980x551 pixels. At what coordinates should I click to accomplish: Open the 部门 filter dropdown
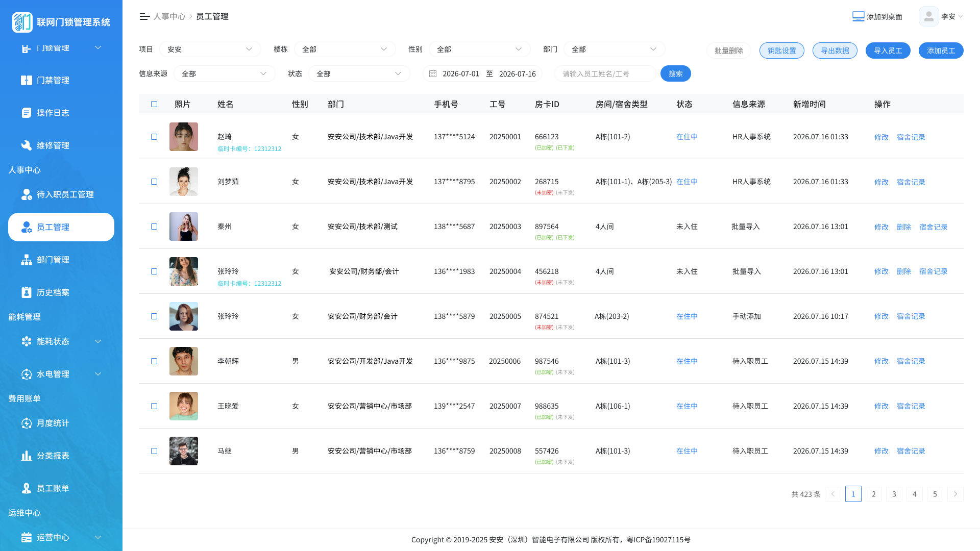click(x=615, y=49)
